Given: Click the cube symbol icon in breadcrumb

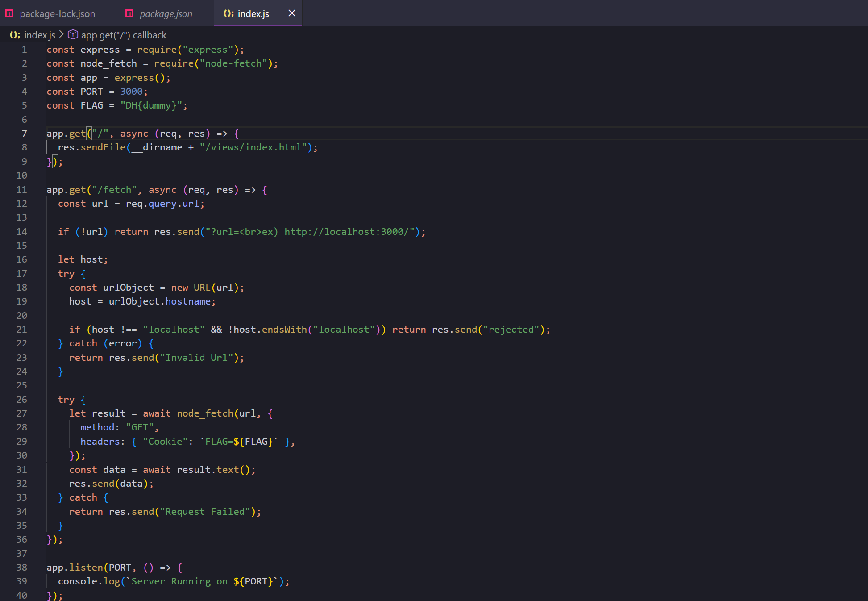Looking at the screenshot, I should (73, 35).
